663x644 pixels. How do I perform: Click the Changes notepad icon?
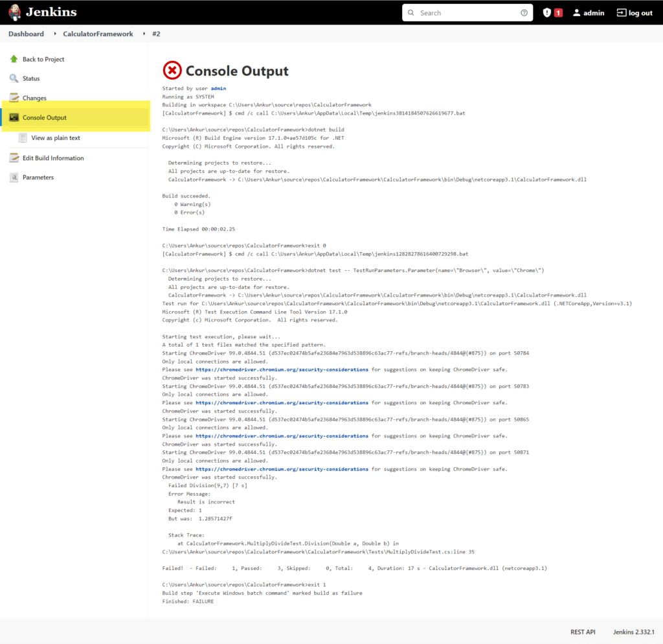pos(14,98)
